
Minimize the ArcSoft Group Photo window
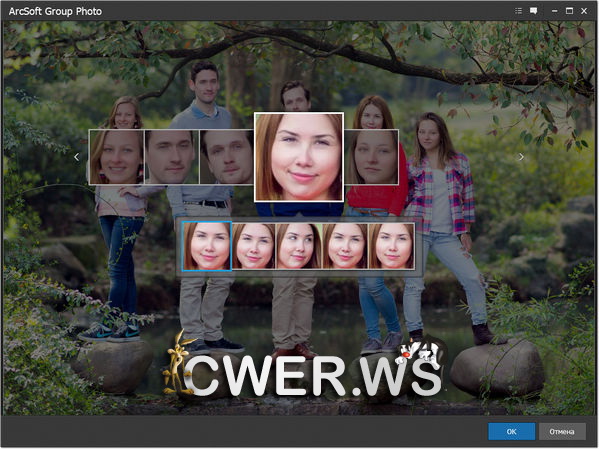point(554,11)
